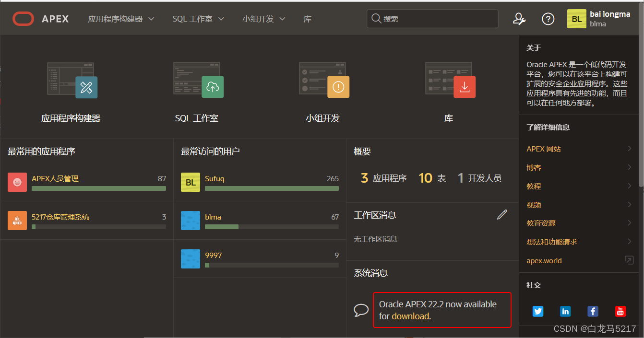Open the YouTube social icon
Image resolution: width=644 pixels, height=338 pixels.
[x=620, y=311]
